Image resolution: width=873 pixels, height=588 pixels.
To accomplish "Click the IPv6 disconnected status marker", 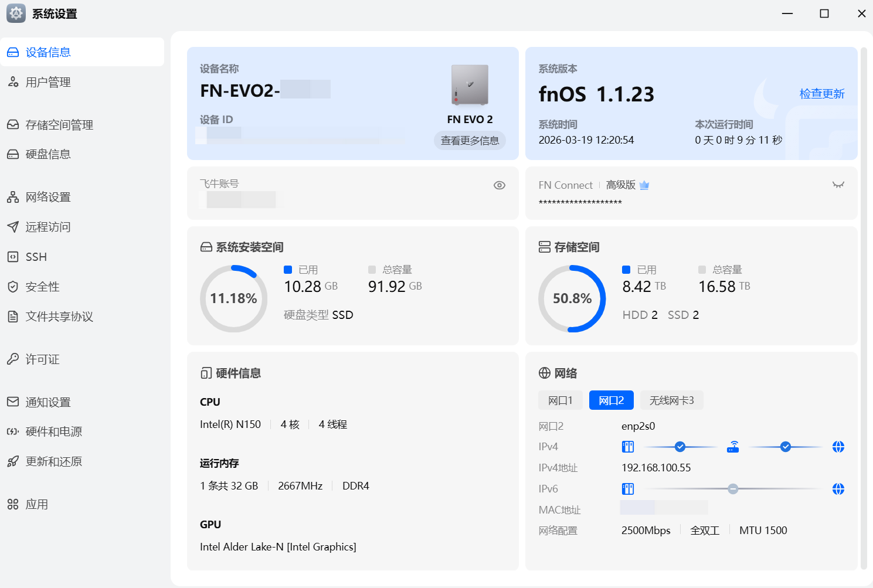I will [x=733, y=489].
